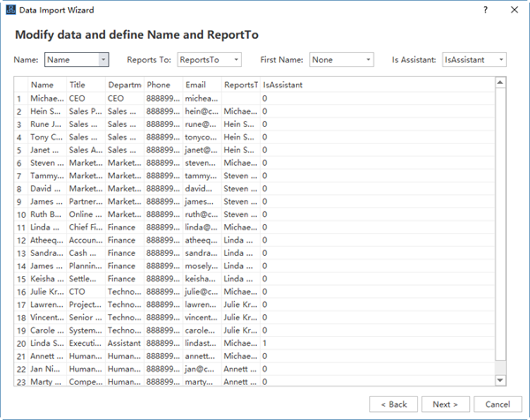Click the help question mark button
Viewport: 530px width, 420px height.
485,9
